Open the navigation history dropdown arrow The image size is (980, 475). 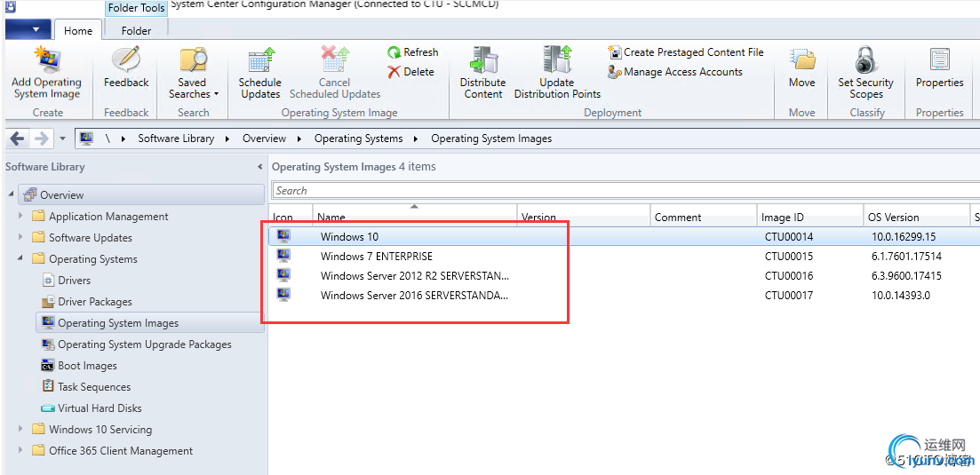[62, 139]
